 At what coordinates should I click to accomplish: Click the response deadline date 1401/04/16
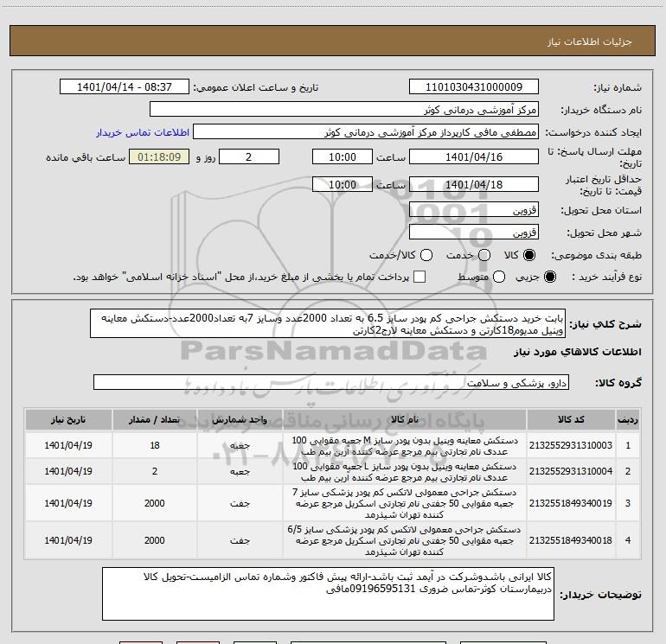point(474,156)
